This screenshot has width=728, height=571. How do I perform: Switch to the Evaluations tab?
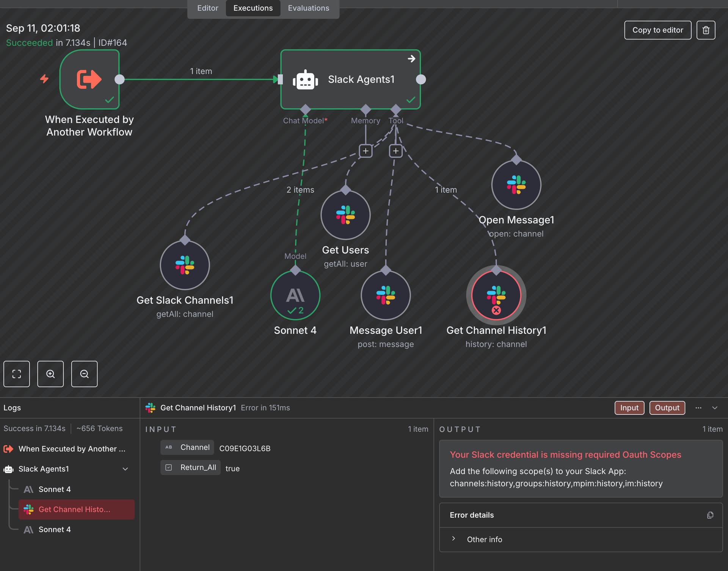[308, 8]
